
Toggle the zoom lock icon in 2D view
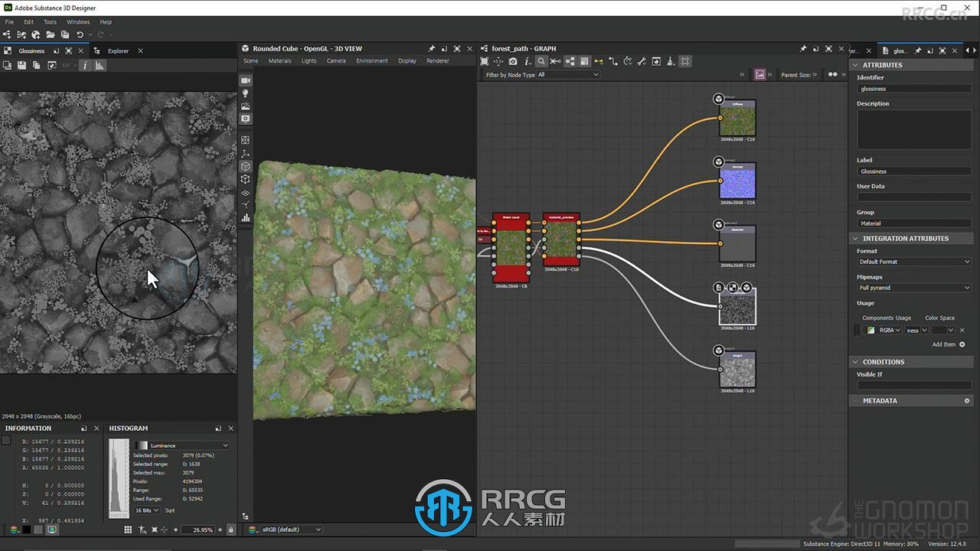tap(230, 530)
